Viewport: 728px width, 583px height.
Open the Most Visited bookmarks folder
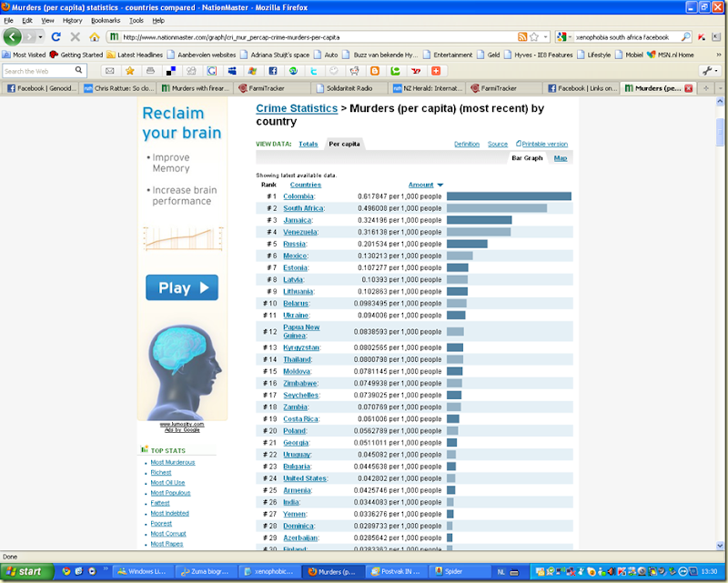click(25, 55)
